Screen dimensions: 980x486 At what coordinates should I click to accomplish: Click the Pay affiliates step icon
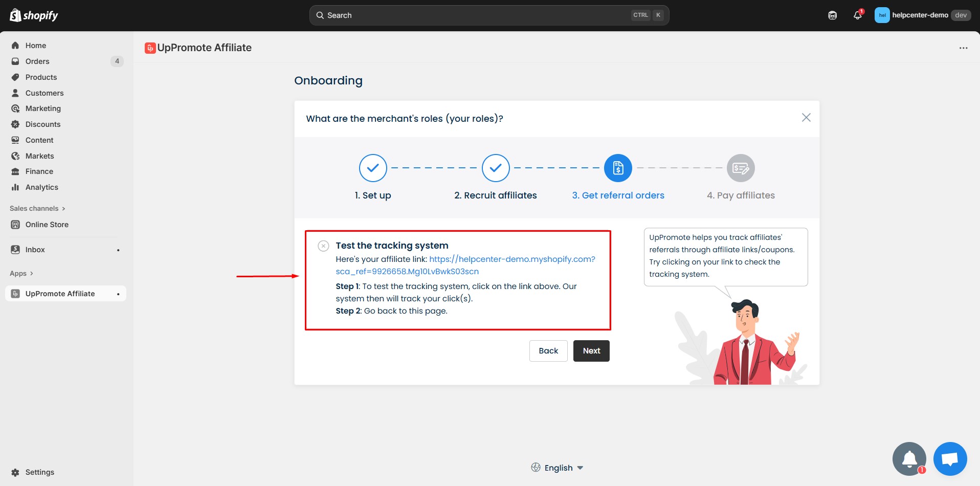click(x=741, y=168)
